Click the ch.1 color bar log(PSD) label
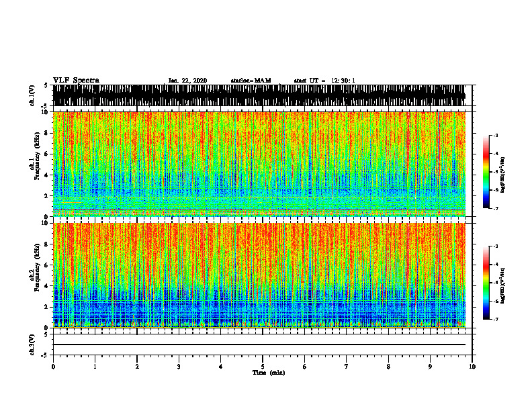 pyautogui.click(x=503, y=175)
